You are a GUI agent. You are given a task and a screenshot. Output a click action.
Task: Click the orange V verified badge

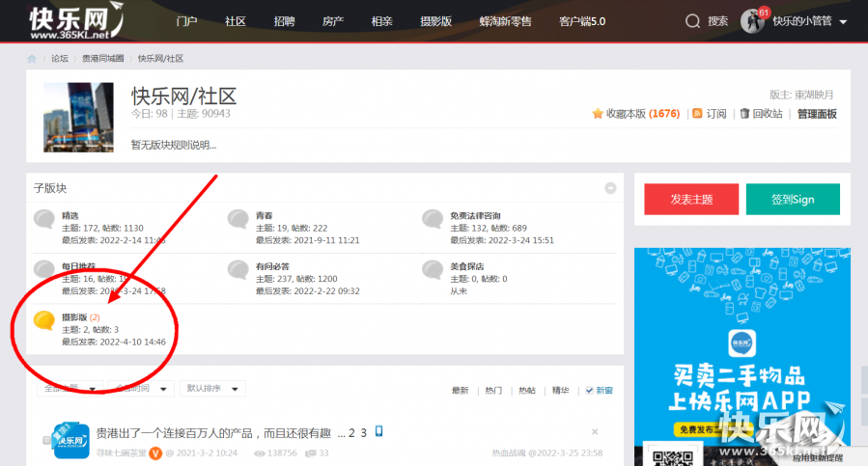[x=155, y=453]
